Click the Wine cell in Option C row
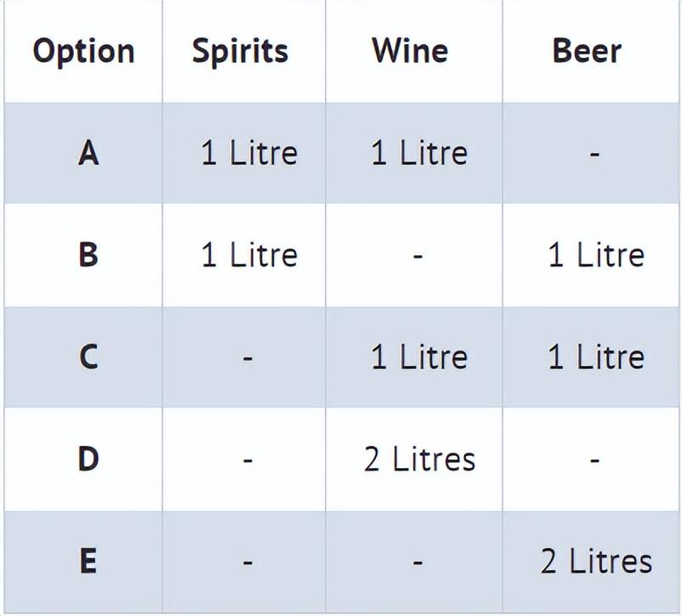Image resolution: width=682 pixels, height=616 pixels. (x=419, y=356)
